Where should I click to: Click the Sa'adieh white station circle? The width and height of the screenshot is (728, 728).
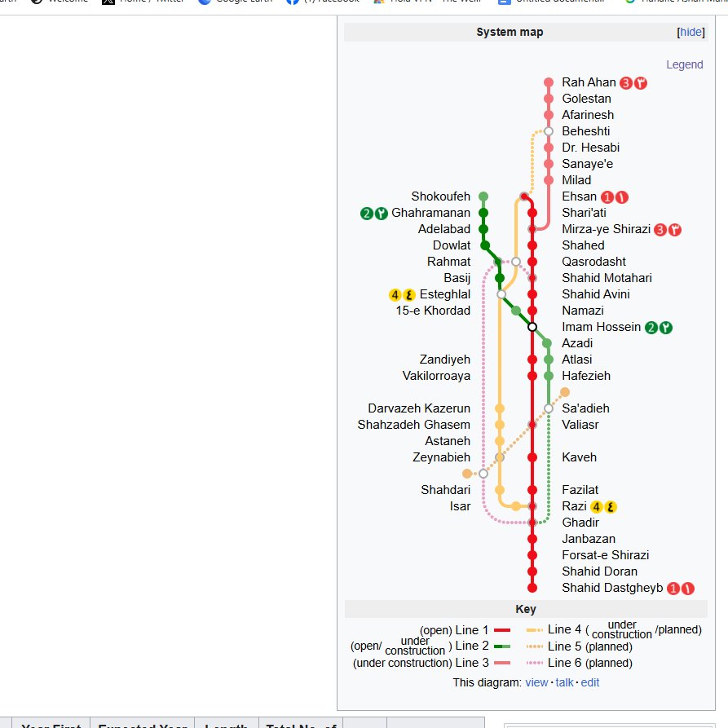pyautogui.click(x=549, y=408)
